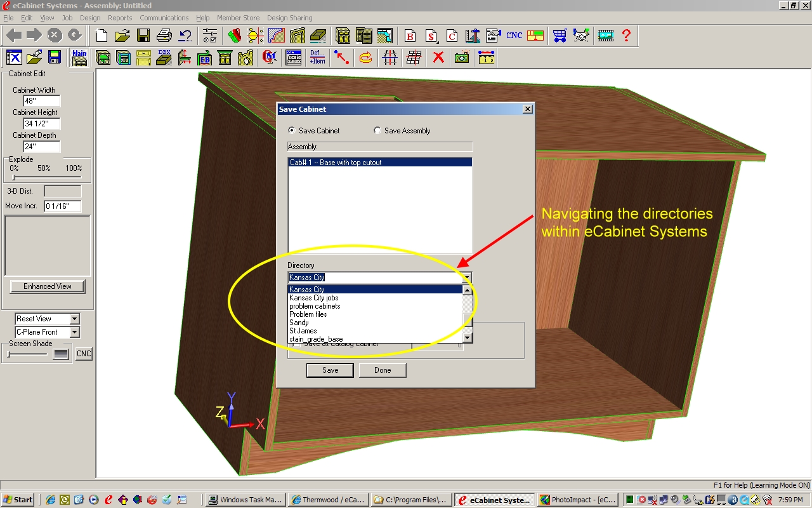Click the Enhanced View button
The image size is (812, 508).
click(x=48, y=286)
